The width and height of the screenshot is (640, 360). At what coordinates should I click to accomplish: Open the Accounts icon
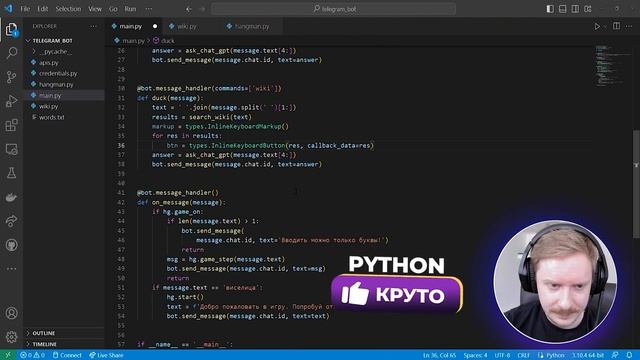(x=11, y=313)
